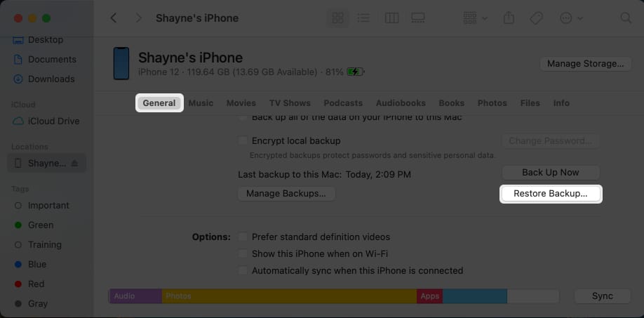Switch to the Music tab
The width and height of the screenshot is (644, 318).
pyautogui.click(x=201, y=103)
